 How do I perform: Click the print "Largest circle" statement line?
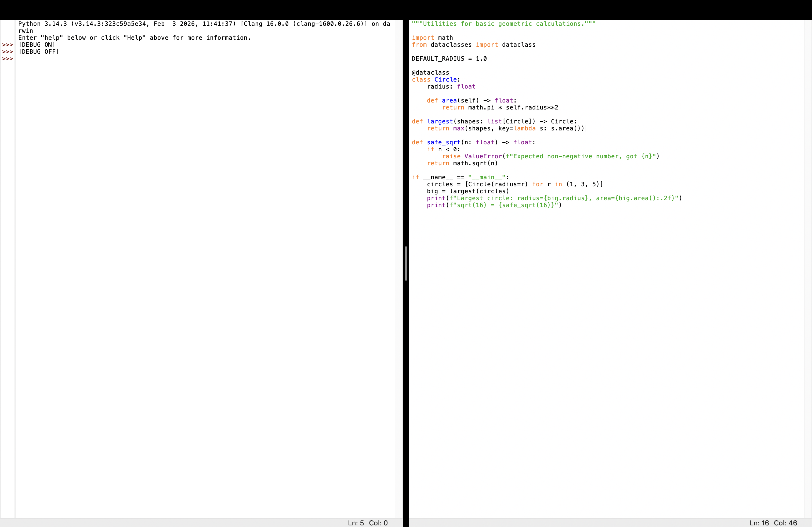[554, 198]
